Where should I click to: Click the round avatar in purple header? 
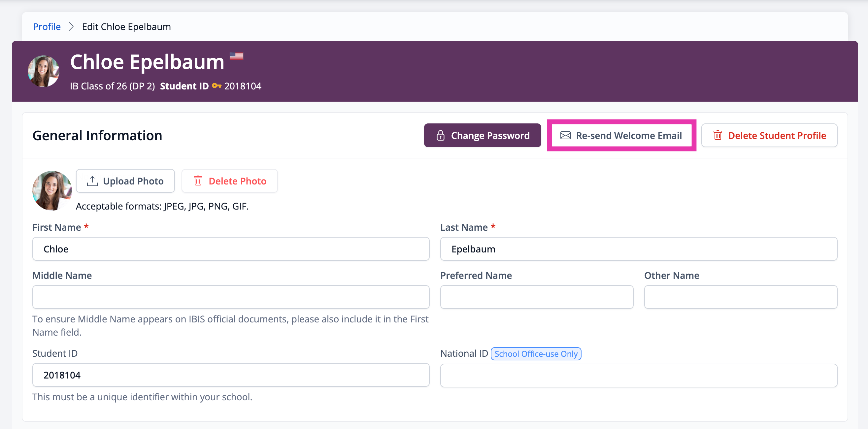tap(44, 71)
